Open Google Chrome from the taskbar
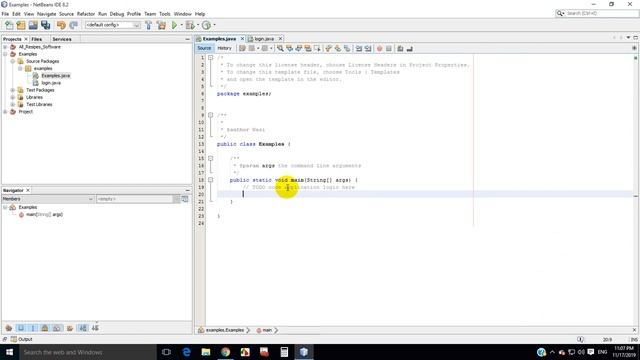Image resolution: width=640 pixels, height=360 pixels. [225, 352]
